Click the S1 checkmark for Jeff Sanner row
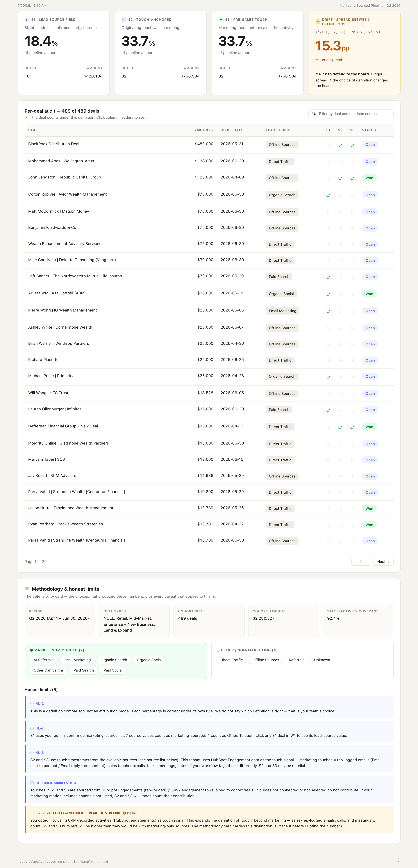This screenshot has width=418, height=868. click(x=328, y=277)
